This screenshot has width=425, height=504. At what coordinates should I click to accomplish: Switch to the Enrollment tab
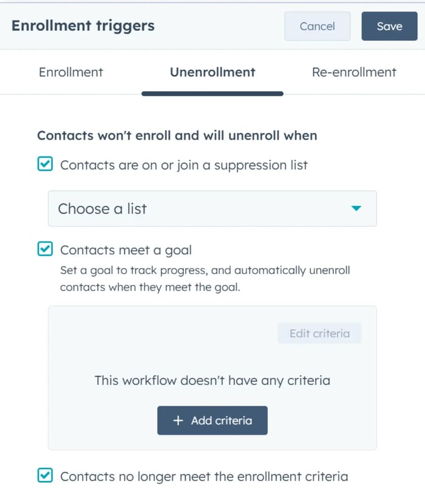point(70,72)
